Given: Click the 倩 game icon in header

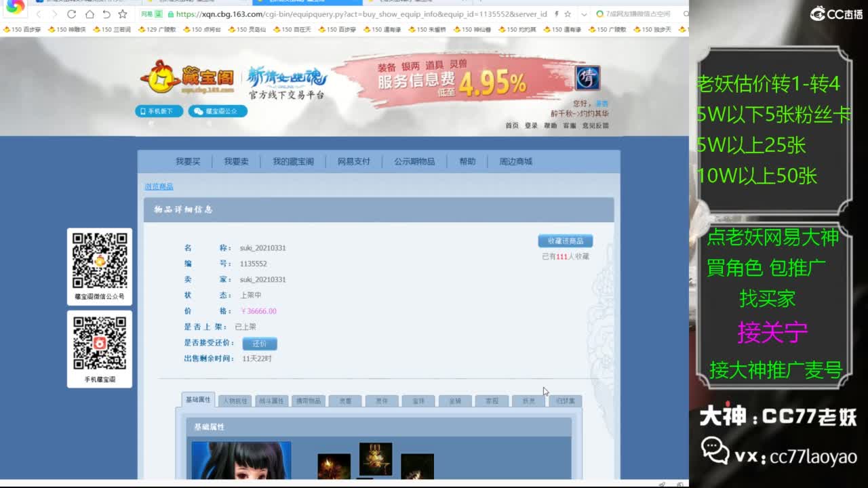Looking at the screenshot, I should click(587, 78).
